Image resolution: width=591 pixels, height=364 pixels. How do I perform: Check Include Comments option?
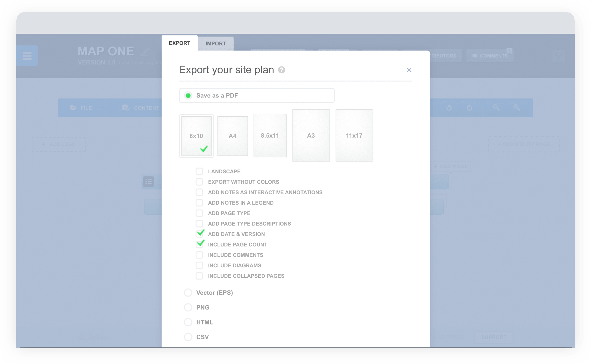coord(199,255)
